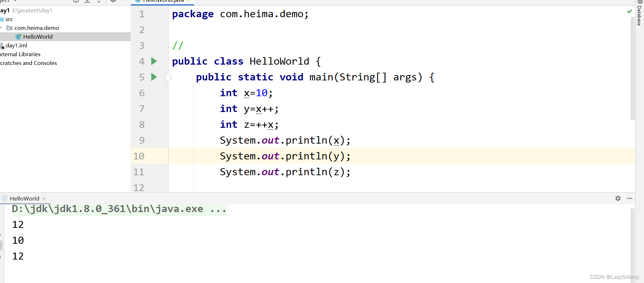Collapse the main method fold marker on line 5
This screenshot has height=283, width=644.
pyautogui.click(x=168, y=78)
